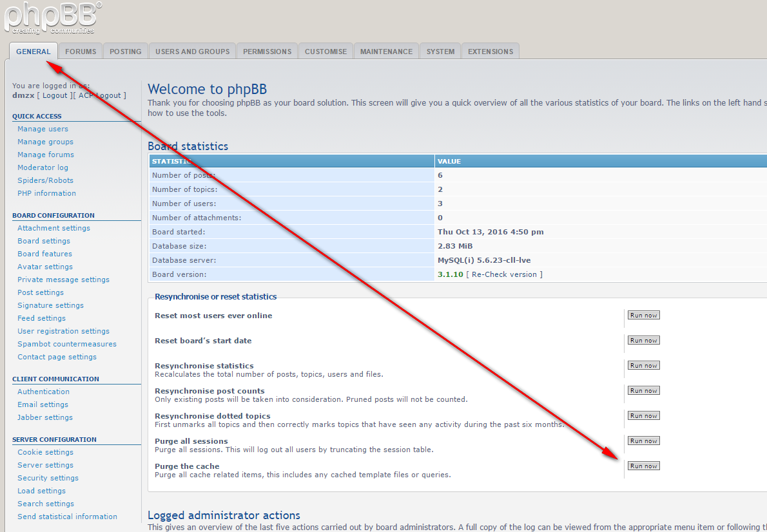Switch to the Maintenance tab
Screen dimensions: 767x532
386,52
